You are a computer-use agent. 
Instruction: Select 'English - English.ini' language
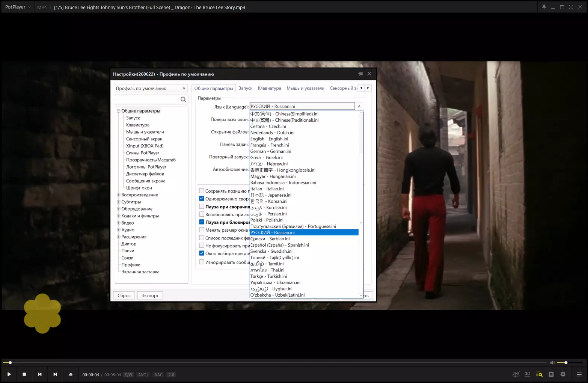coord(304,139)
